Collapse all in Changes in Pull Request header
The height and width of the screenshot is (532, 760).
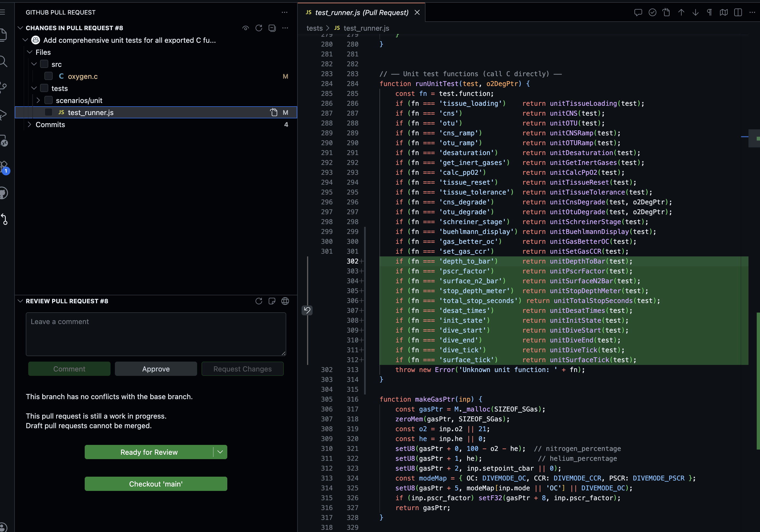pos(272,28)
